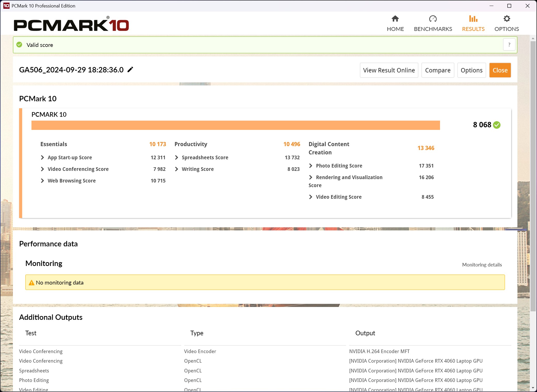537x392 pixels.
Task: Expand Video Editing Score row
Action: pos(311,197)
